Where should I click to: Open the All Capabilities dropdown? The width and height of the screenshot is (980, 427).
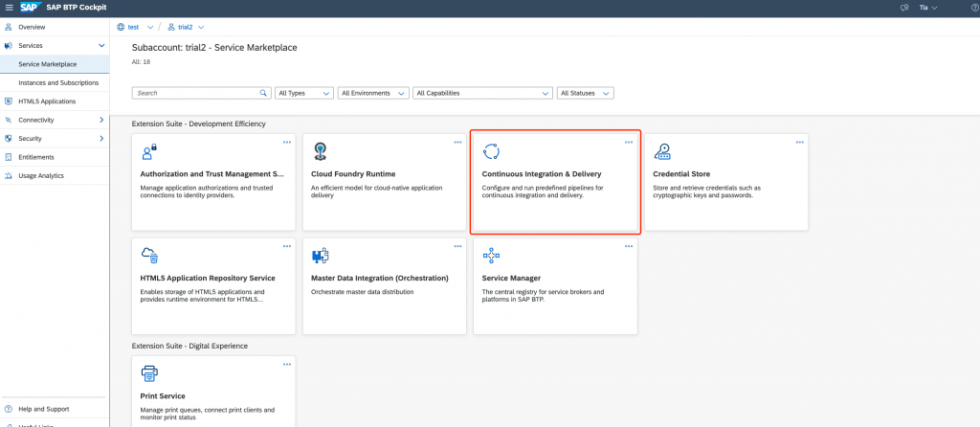tap(482, 93)
